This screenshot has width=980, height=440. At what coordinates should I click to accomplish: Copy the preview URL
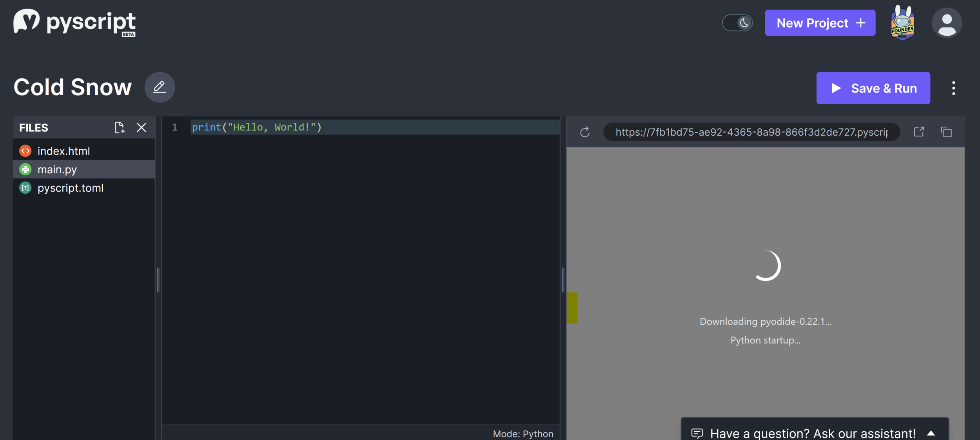946,132
